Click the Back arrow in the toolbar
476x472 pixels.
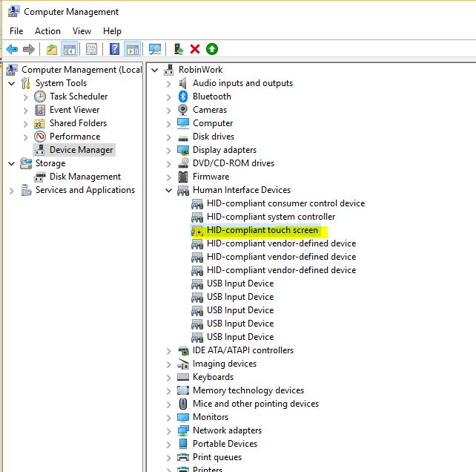12,49
